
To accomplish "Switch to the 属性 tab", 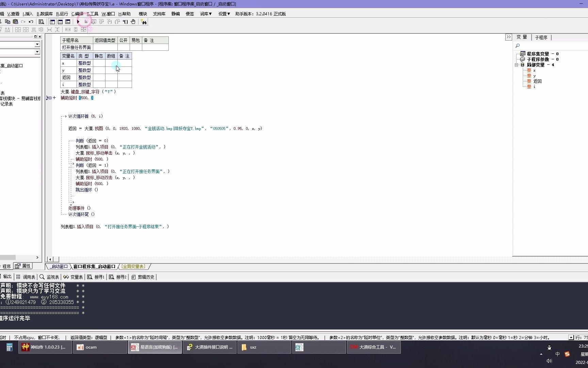I will pyautogui.click(x=23, y=266).
